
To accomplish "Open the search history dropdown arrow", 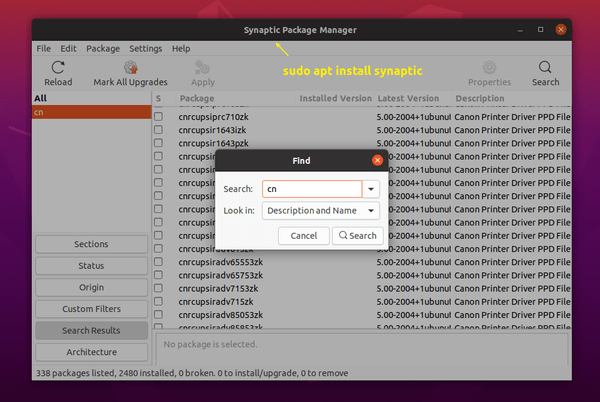I will tap(371, 189).
